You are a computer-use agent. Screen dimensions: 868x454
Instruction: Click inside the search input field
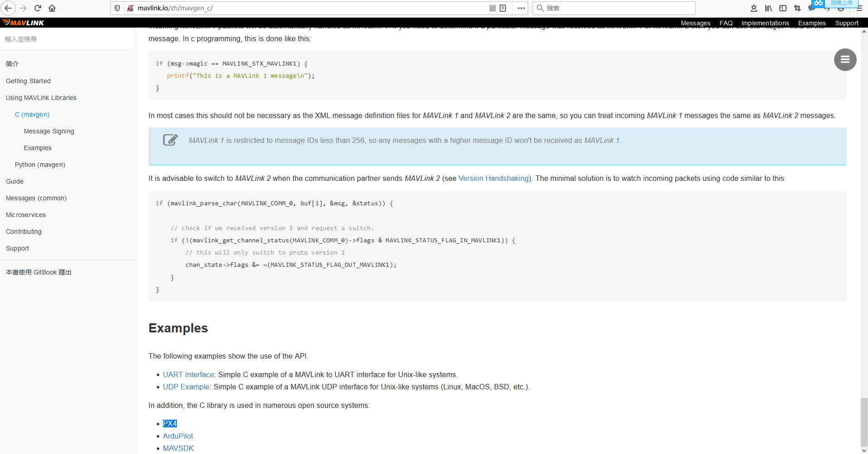(613, 8)
